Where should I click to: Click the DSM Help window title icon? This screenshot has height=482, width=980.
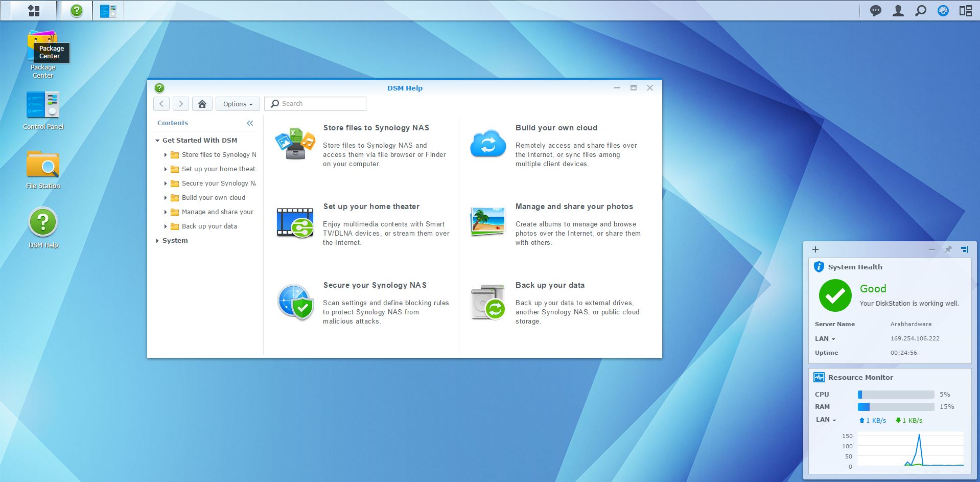159,88
